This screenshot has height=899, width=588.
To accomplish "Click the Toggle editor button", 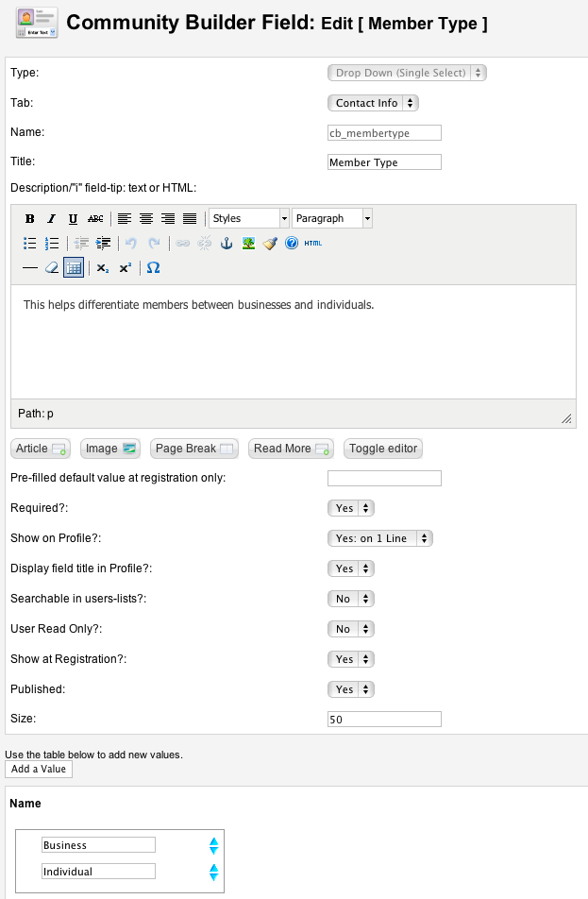I will pyautogui.click(x=383, y=449).
